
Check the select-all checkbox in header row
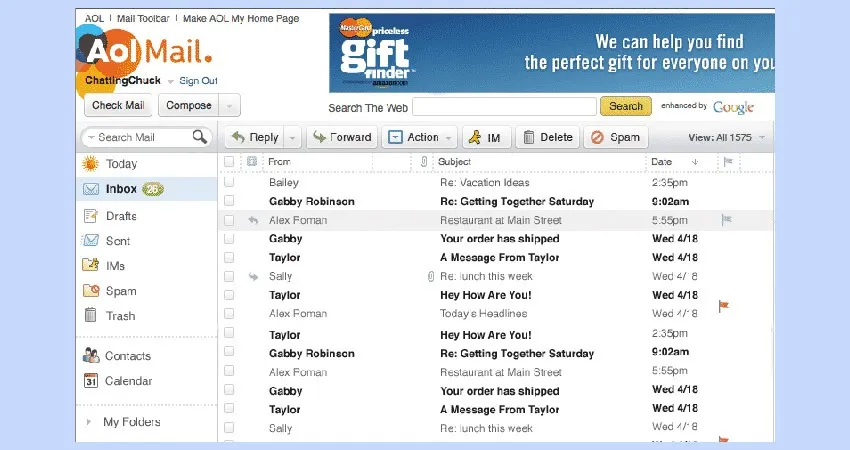click(229, 161)
